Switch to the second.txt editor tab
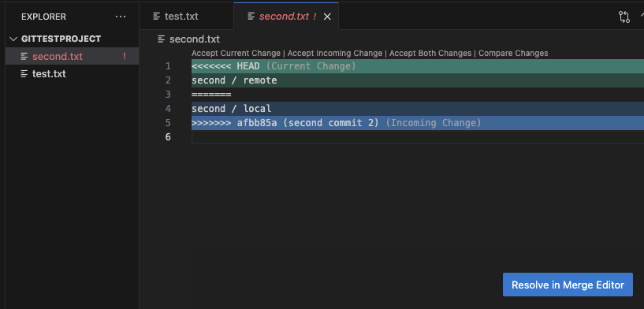 click(286, 17)
